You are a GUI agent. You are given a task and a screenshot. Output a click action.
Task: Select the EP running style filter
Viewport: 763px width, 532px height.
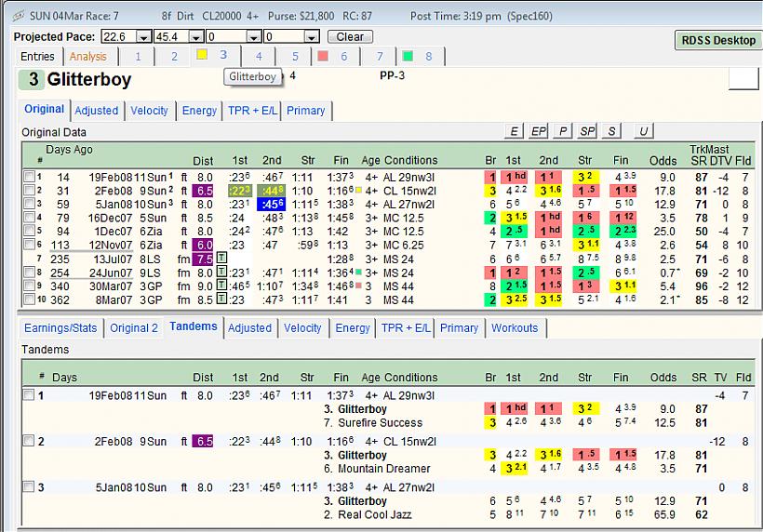538,131
